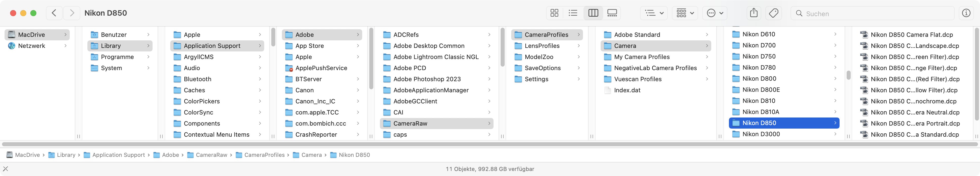Select the CrashReporter folder icon
This screenshot has width=980, height=176.
pos(289,135)
